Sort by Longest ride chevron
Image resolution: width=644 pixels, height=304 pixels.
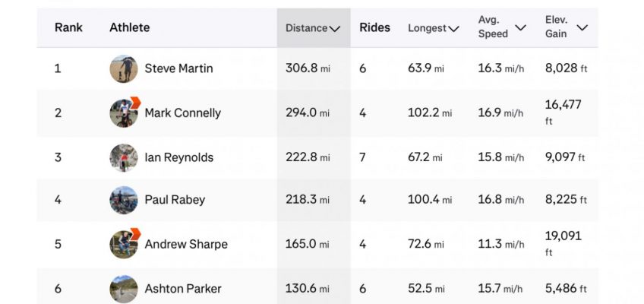point(453,28)
